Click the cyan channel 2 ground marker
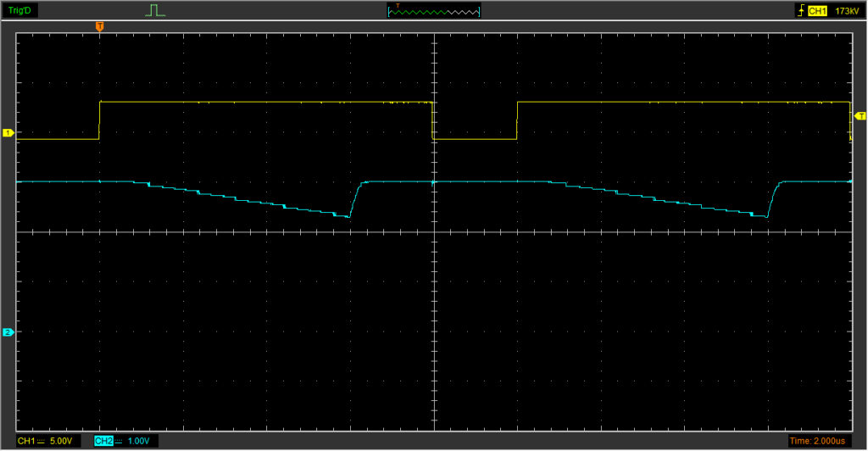Viewport: 868px width, 451px height. [8, 332]
